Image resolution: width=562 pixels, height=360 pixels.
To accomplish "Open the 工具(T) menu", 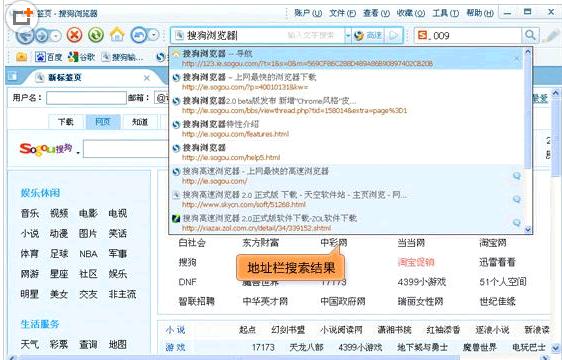I will (x=445, y=13).
